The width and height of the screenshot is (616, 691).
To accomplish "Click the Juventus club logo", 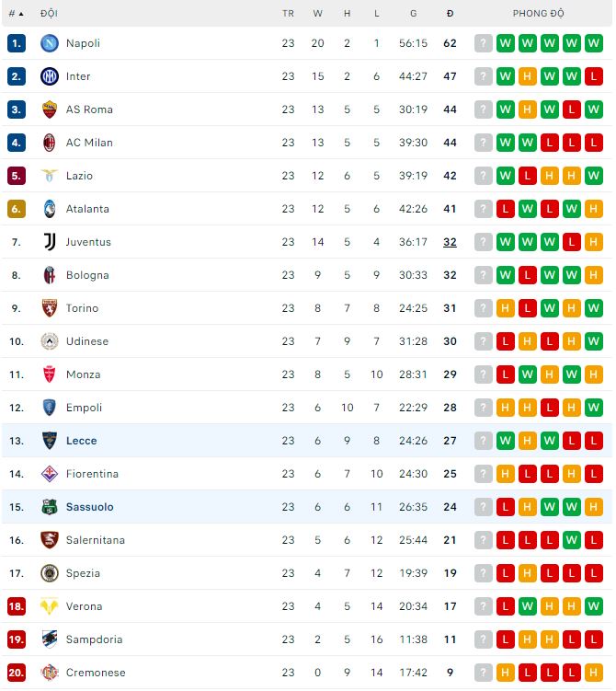I will 49,242.
